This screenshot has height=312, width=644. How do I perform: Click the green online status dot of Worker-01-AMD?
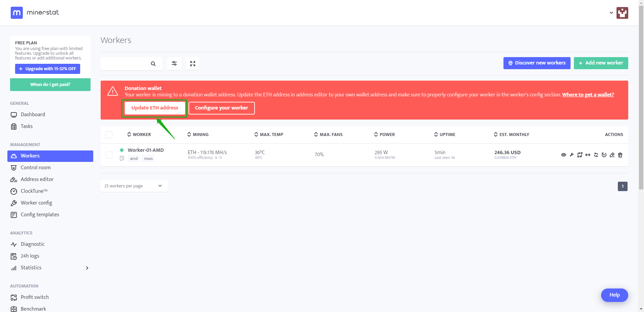click(122, 150)
